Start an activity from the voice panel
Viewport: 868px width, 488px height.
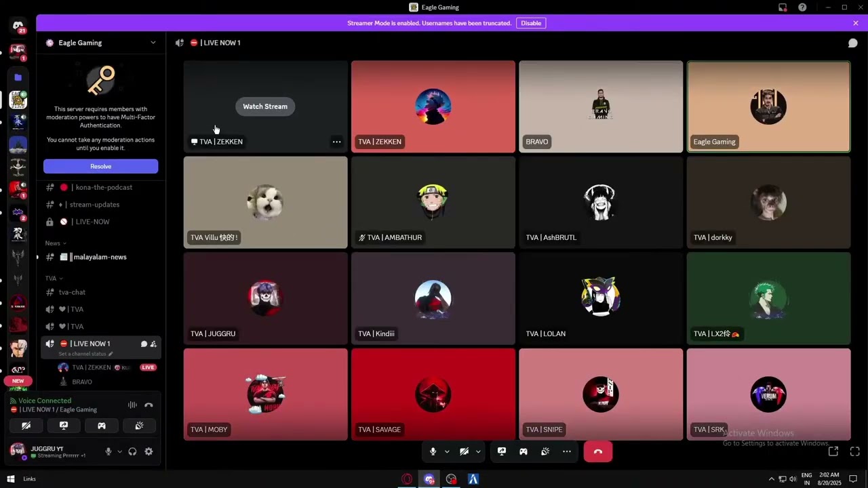(x=102, y=426)
